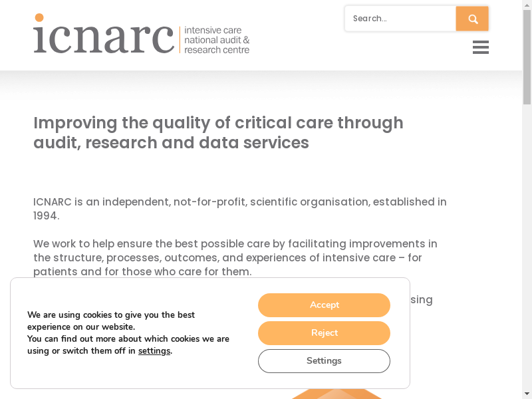The height and width of the screenshot is (399, 532).
Task: Reject cookies on the banner
Action: (324, 333)
